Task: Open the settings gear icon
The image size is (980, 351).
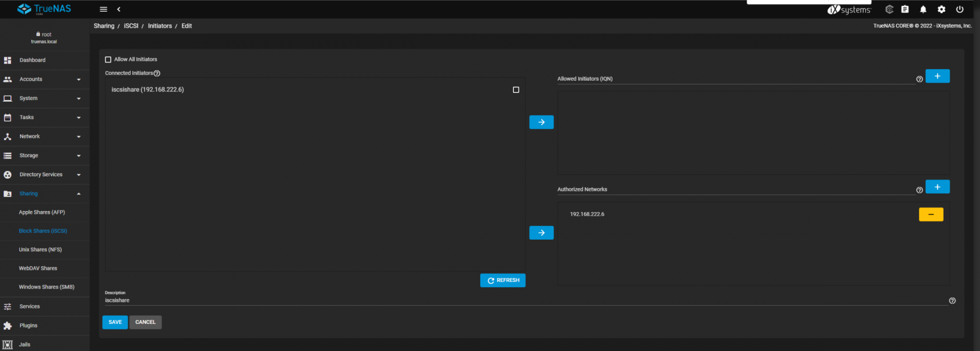Action: tap(941, 9)
